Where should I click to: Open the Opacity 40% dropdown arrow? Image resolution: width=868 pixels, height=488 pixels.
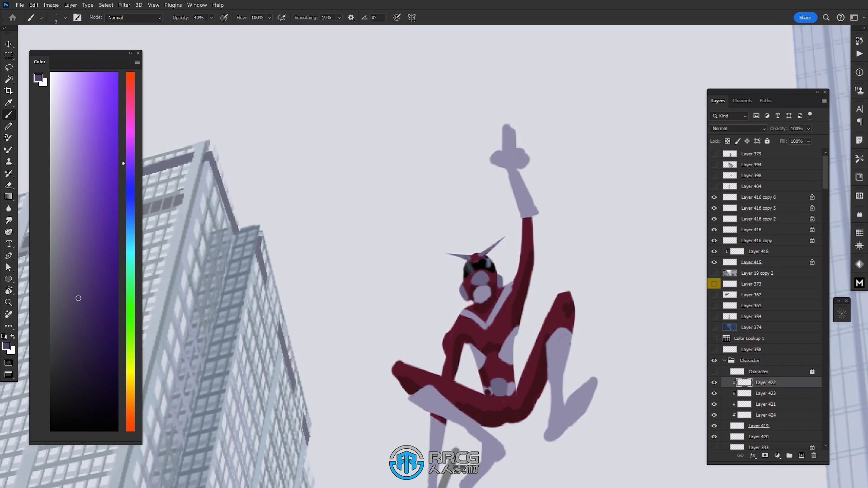point(211,18)
